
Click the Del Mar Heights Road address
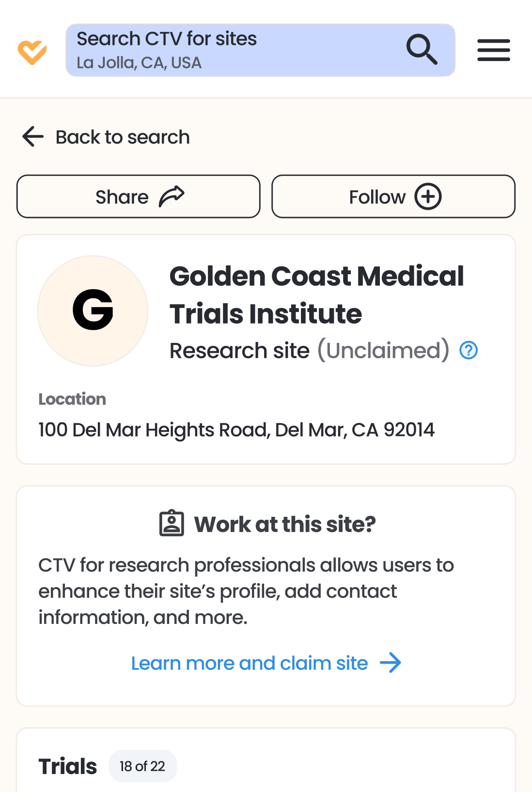click(236, 430)
